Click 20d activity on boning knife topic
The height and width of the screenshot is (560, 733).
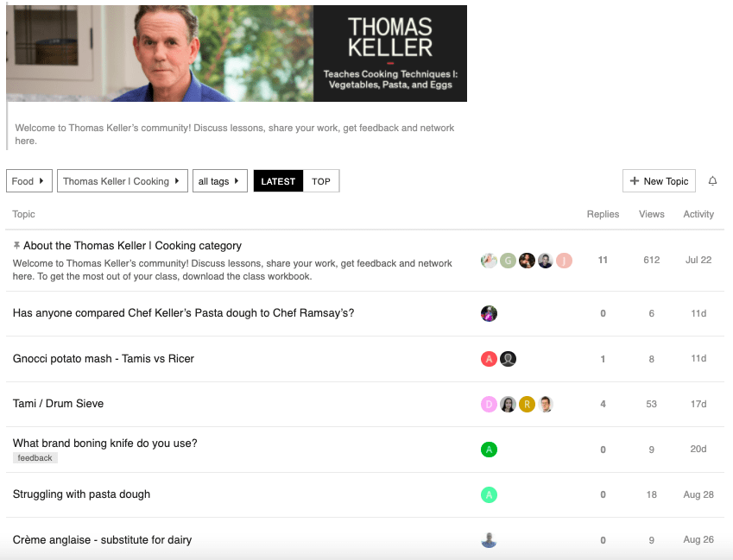[698, 449]
